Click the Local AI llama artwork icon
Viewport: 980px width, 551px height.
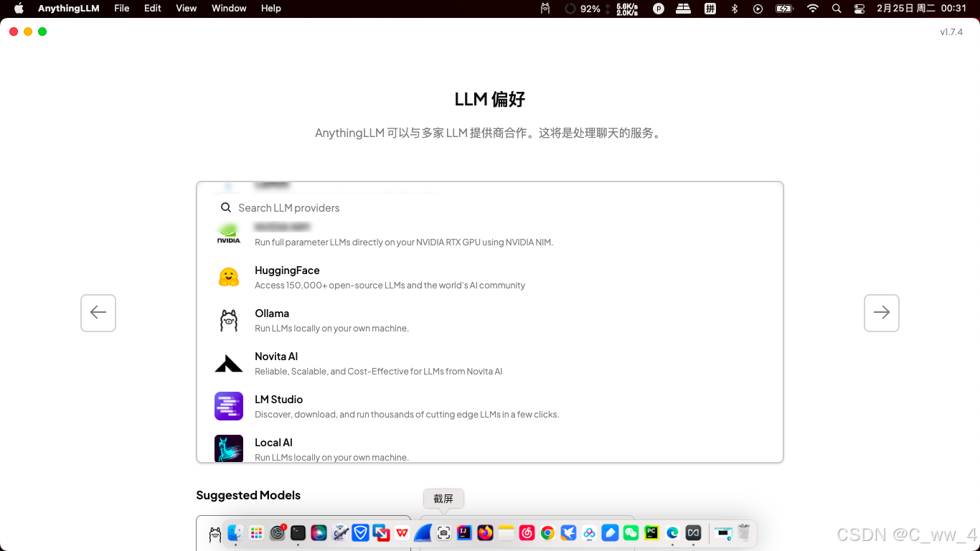click(x=229, y=448)
